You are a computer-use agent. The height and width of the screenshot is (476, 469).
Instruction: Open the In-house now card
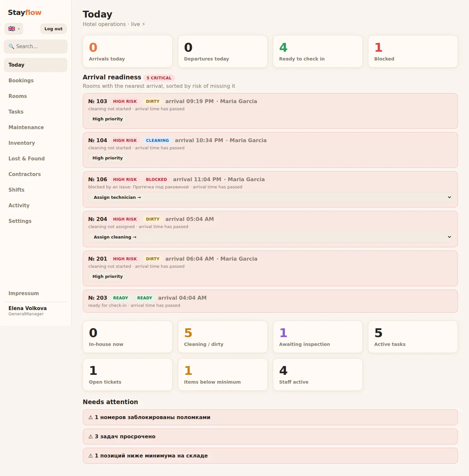(127, 337)
